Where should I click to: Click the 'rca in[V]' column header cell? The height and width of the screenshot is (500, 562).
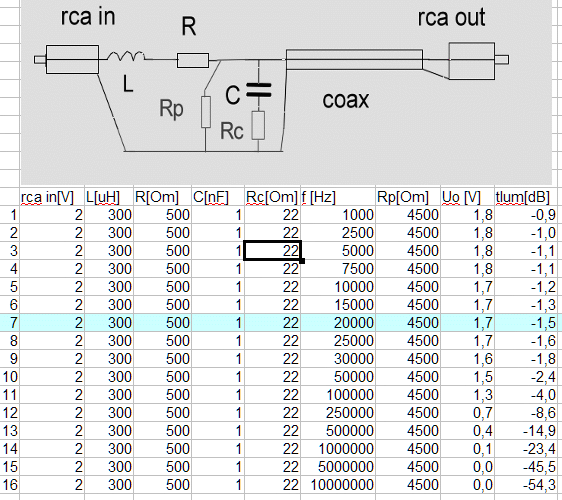pyautogui.click(x=52, y=197)
